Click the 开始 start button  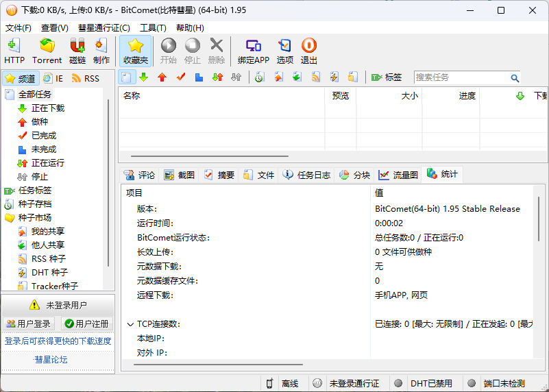(x=169, y=51)
